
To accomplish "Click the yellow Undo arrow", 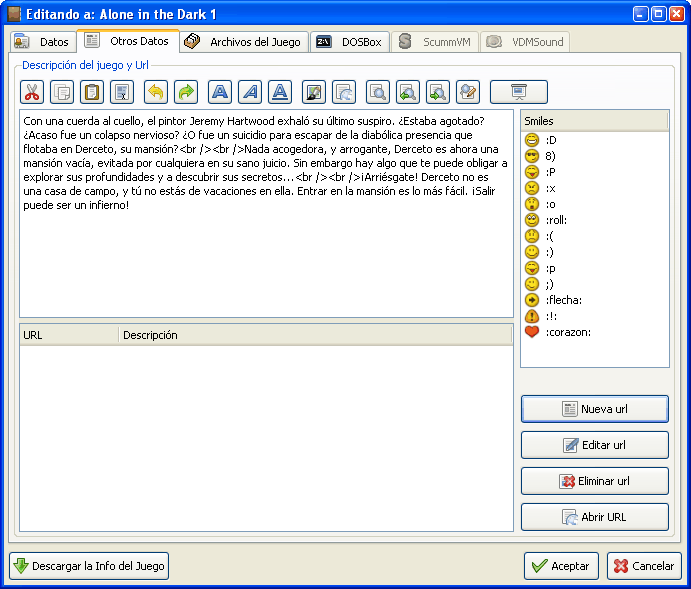I will point(156,92).
